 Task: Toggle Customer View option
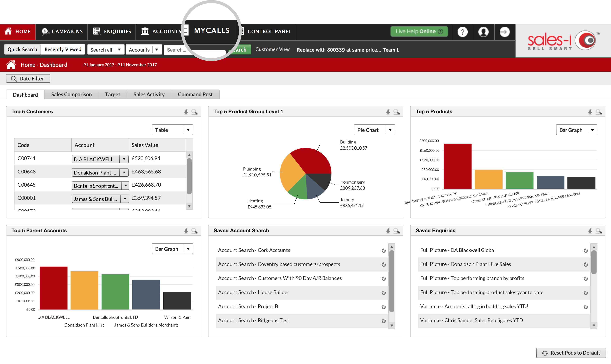pos(272,49)
